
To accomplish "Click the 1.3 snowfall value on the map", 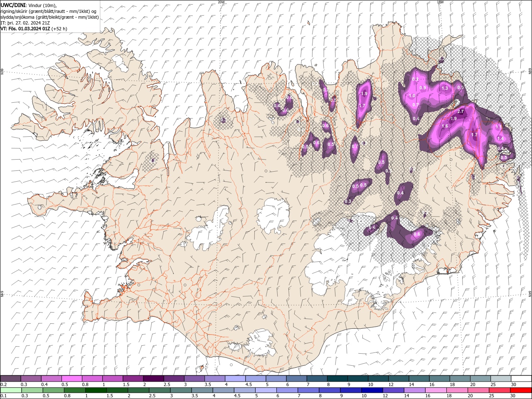I will click(445, 88).
